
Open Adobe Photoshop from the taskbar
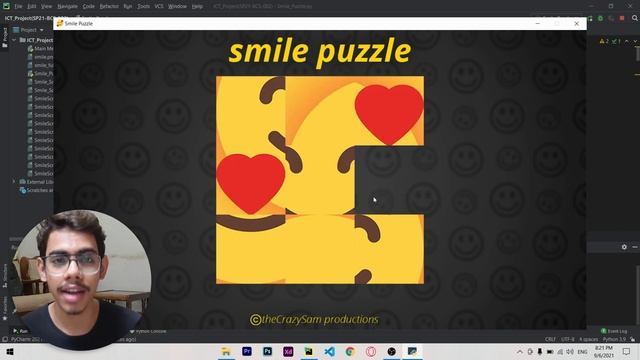coord(267,351)
